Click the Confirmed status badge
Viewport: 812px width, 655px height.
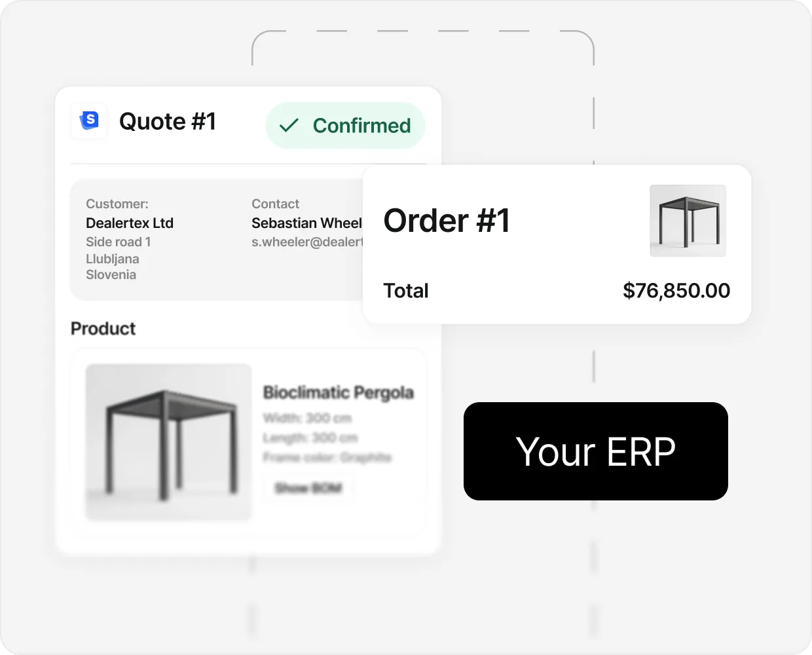point(345,125)
